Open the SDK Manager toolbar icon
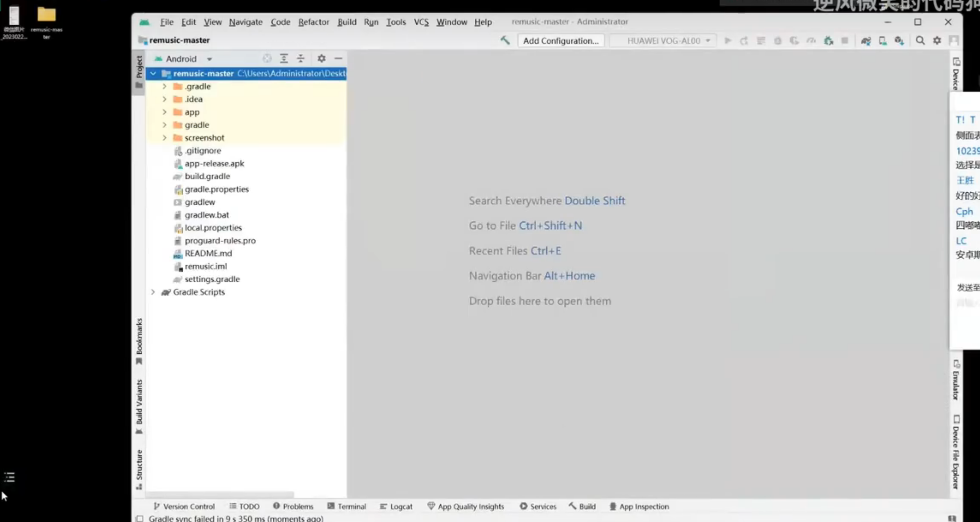980x522 pixels. coord(899,41)
